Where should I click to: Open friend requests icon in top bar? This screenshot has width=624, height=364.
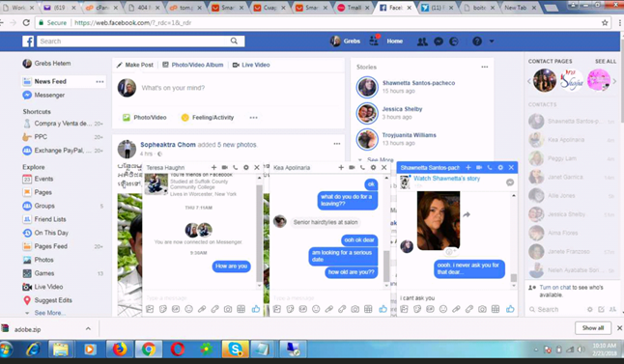(x=422, y=42)
